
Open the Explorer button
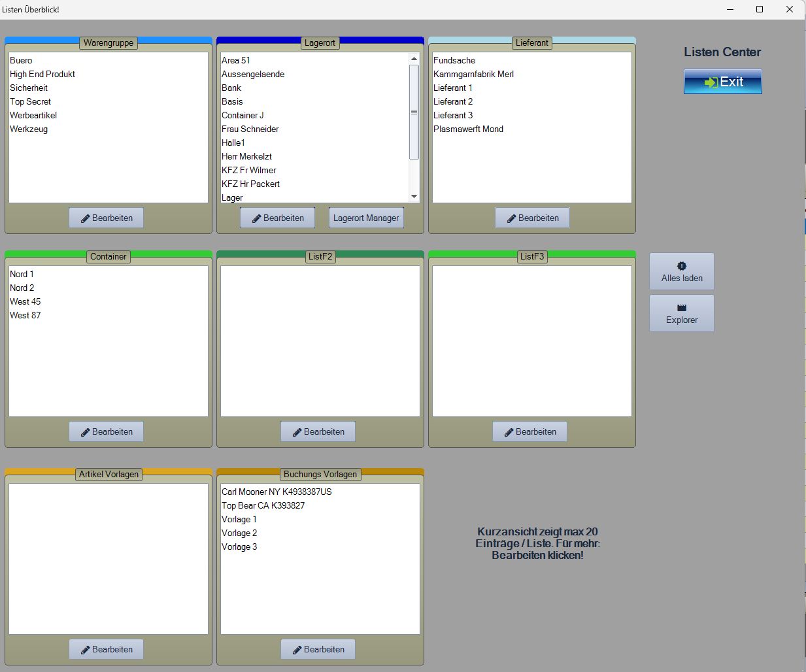(x=681, y=313)
